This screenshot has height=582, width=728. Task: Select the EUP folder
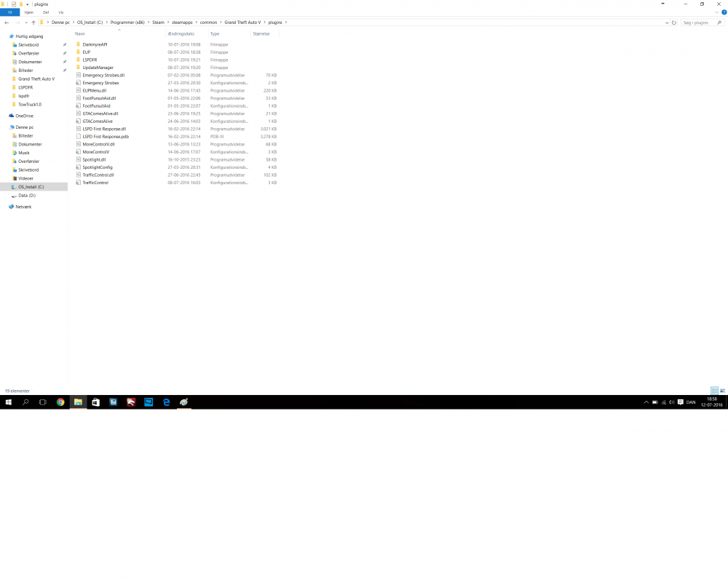(x=87, y=52)
